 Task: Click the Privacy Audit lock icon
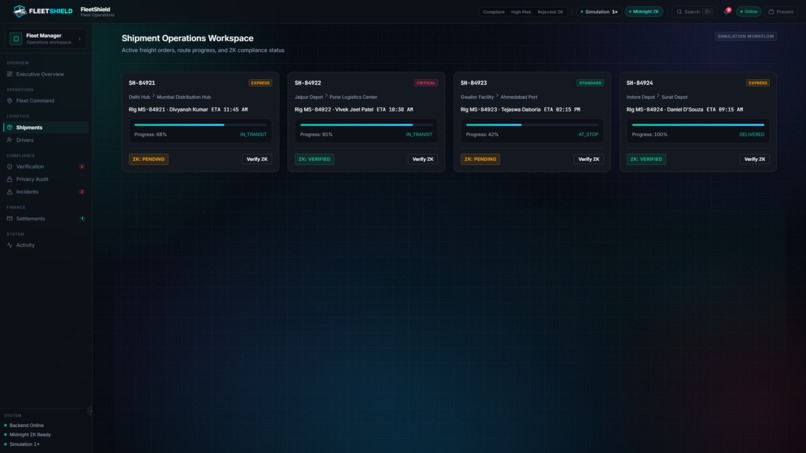(x=10, y=179)
